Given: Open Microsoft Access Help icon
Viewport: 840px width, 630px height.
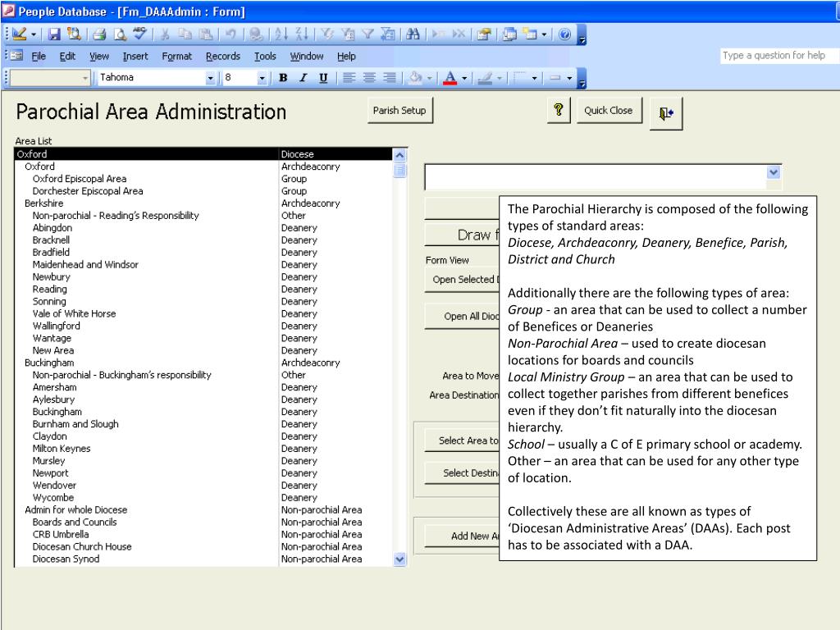Looking at the screenshot, I should point(564,34).
